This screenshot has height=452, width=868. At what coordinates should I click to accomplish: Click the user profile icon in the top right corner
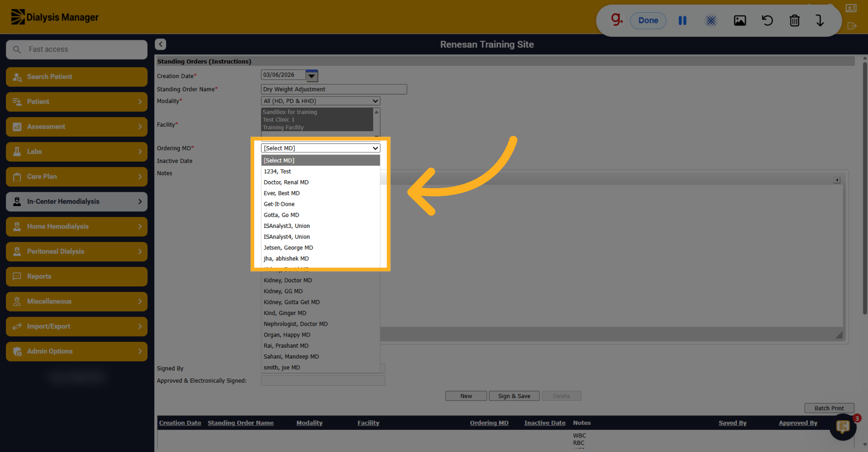(851, 8)
